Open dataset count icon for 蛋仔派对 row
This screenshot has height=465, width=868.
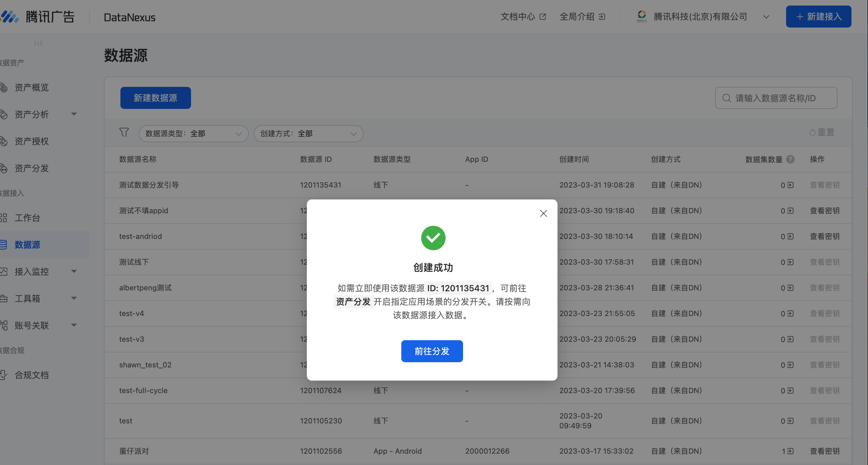coord(790,451)
